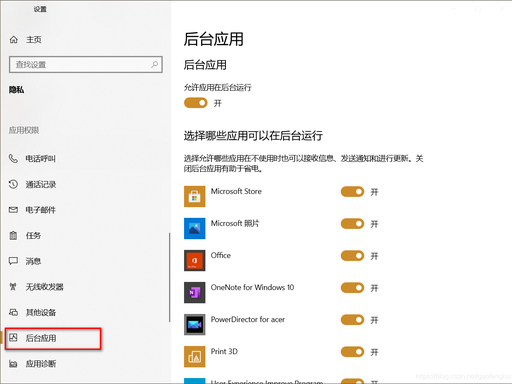Click the messaging speech bubble icon
The height and width of the screenshot is (384, 512).
[13, 261]
